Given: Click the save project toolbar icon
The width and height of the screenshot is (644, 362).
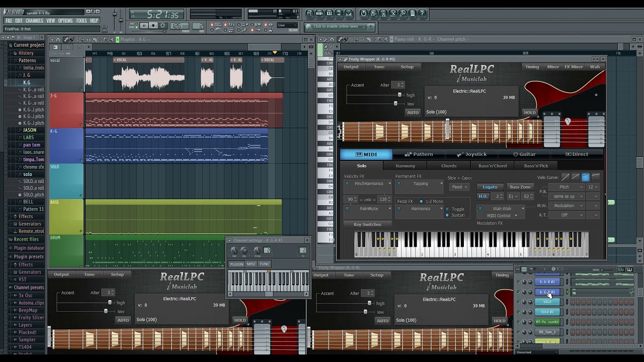Looking at the screenshot, I should (373, 14).
